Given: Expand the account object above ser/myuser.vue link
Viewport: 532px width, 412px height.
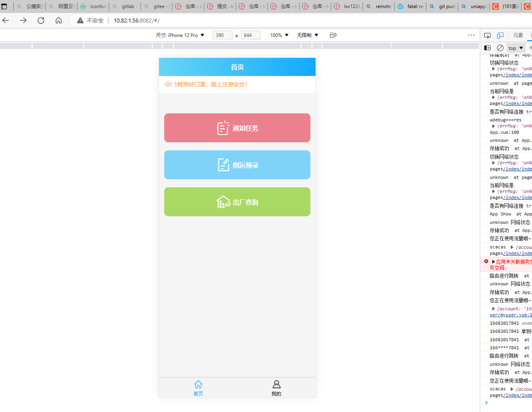Looking at the screenshot, I should (x=493, y=309).
